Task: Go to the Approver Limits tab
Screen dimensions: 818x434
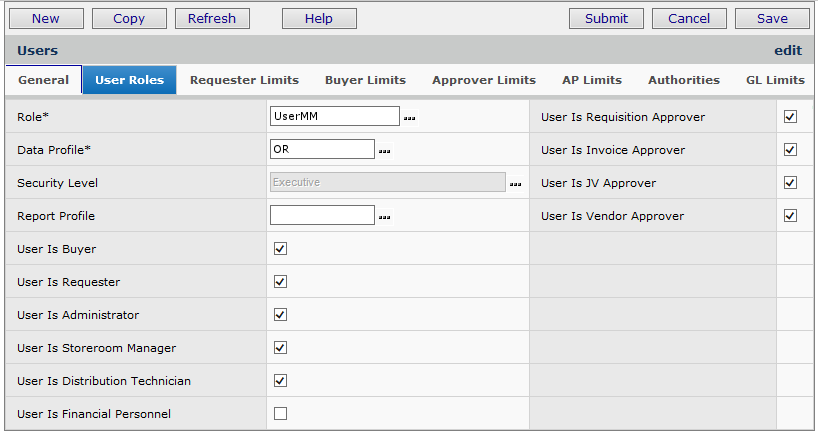Action: click(x=483, y=80)
